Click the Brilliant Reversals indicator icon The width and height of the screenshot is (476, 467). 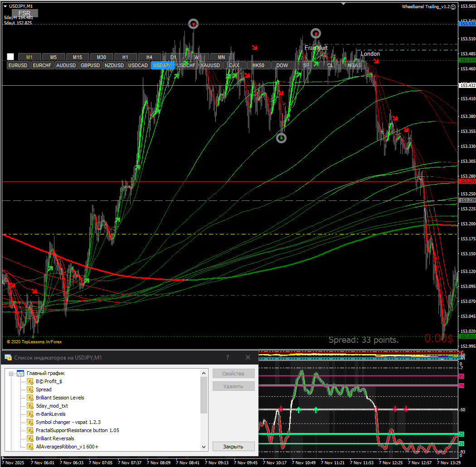click(x=30, y=439)
